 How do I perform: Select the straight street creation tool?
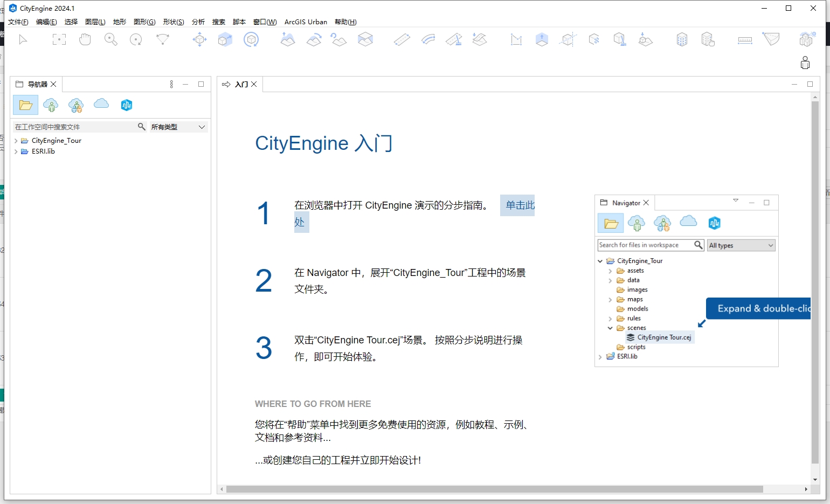(402, 39)
